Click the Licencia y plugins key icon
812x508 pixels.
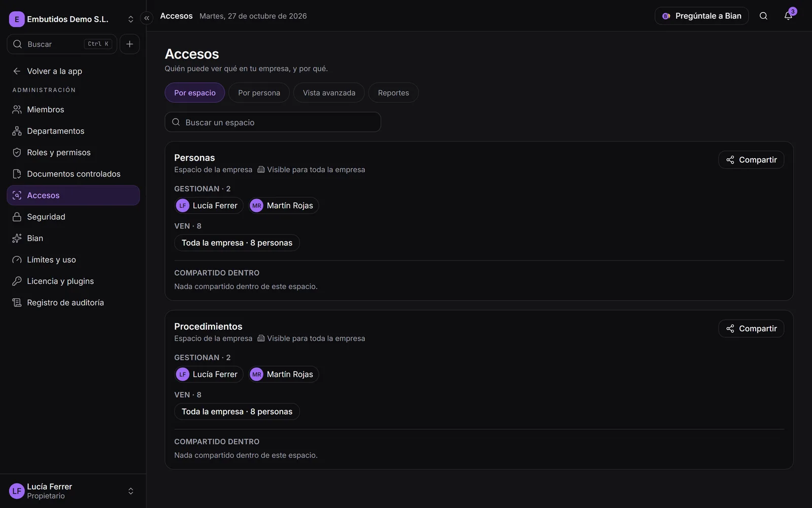click(17, 281)
